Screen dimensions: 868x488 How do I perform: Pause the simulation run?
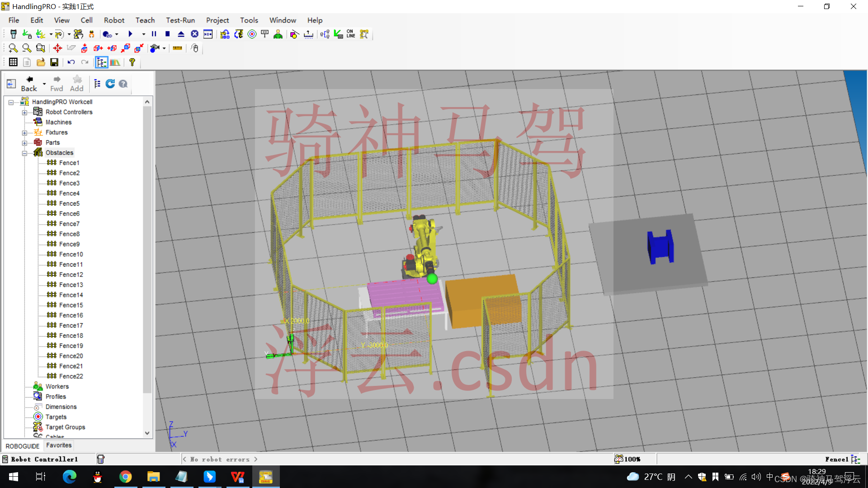154,34
